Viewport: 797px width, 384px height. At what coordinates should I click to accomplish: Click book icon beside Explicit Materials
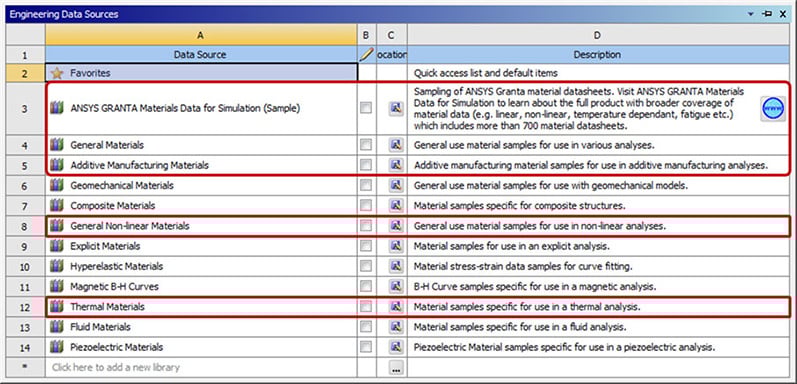(57, 246)
